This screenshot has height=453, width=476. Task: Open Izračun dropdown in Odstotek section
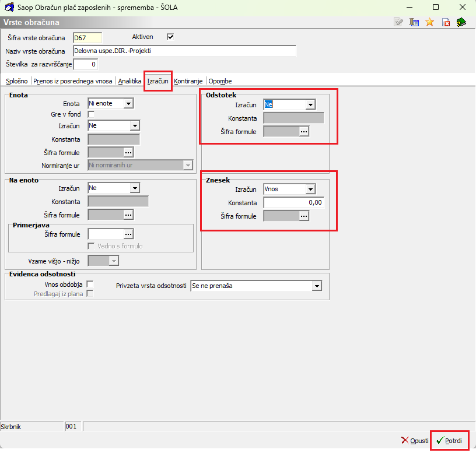(310, 105)
